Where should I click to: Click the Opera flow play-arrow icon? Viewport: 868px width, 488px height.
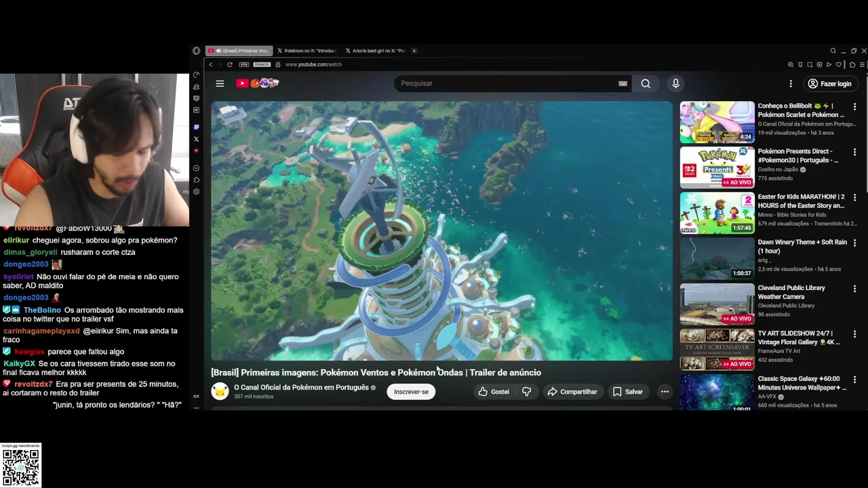(x=829, y=64)
